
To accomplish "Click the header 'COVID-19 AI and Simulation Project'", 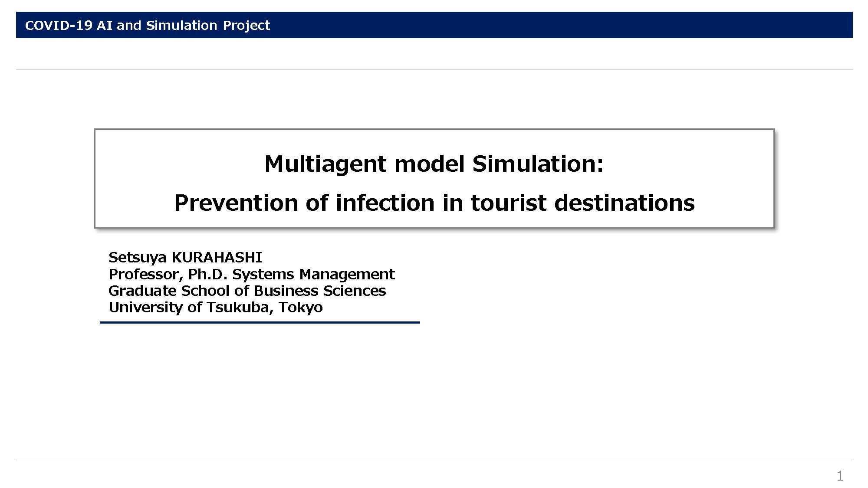I will (148, 25).
